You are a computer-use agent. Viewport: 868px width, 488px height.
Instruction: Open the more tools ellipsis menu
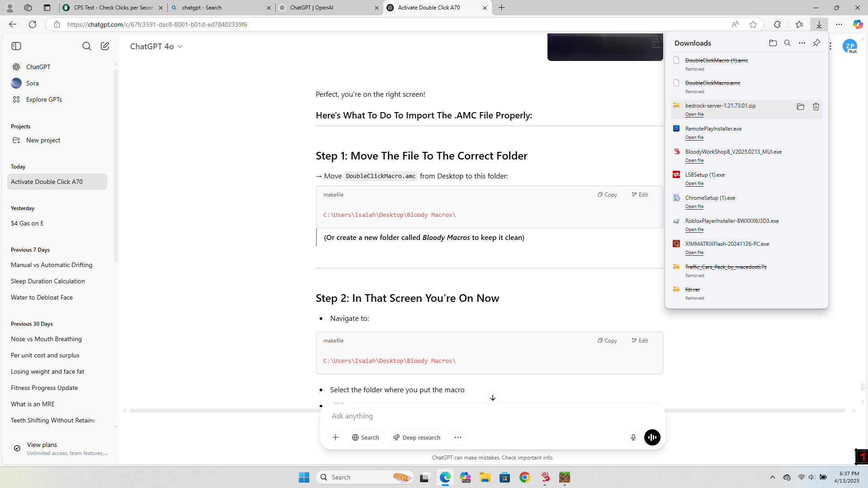pyautogui.click(x=458, y=437)
